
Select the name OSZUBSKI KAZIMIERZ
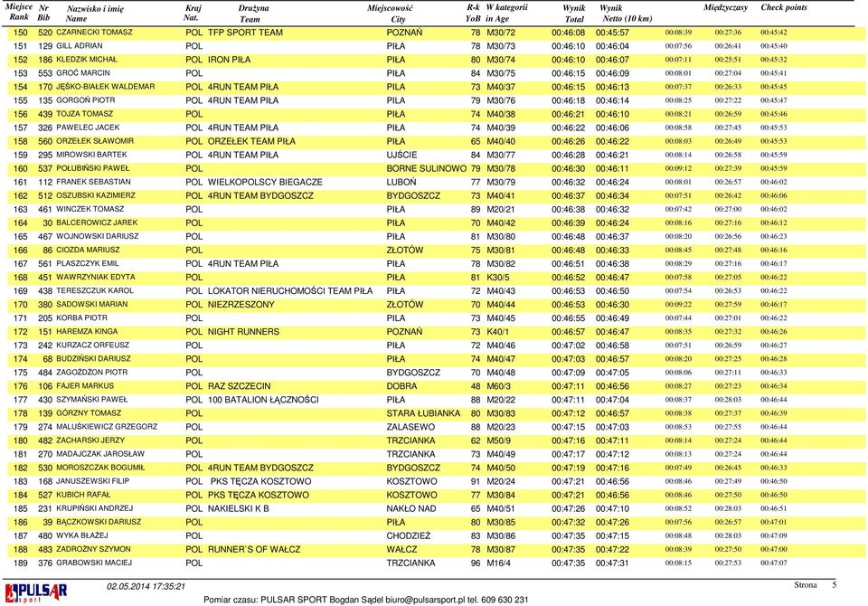(95, 195)
